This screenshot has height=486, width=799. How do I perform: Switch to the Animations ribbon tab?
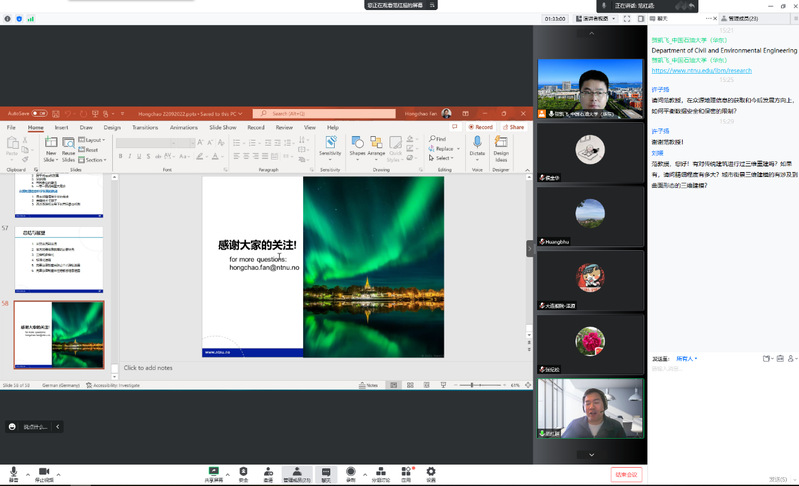[x=183, y=128]
